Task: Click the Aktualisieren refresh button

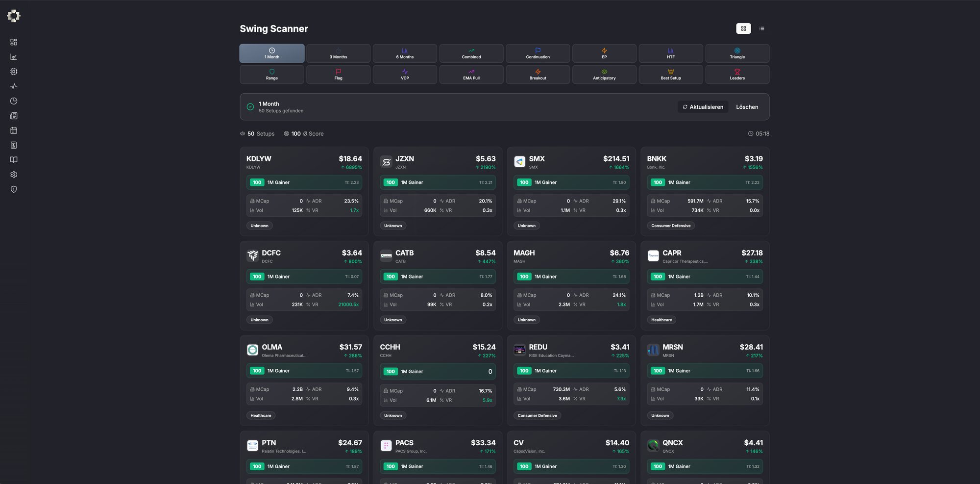Action: [703, 107]
